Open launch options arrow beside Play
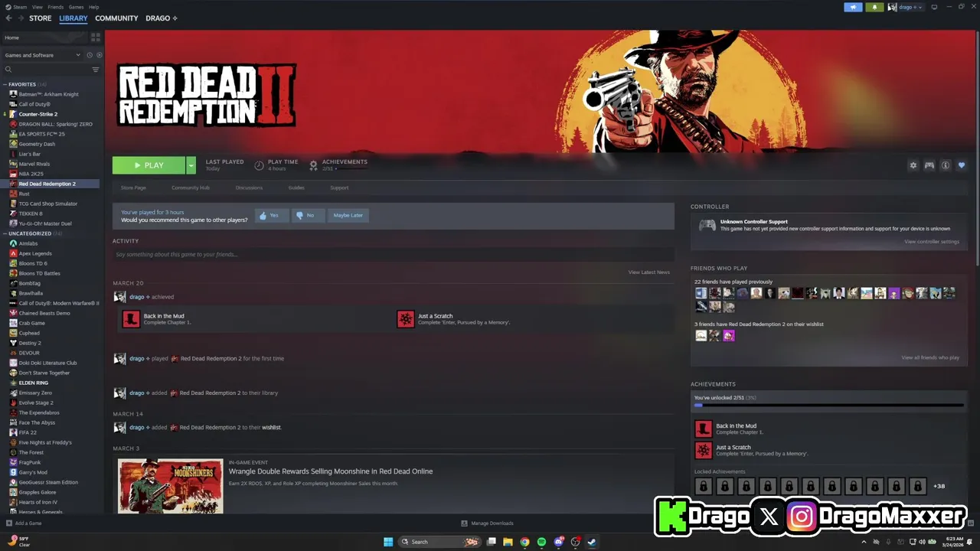The width and height of the screenshot is (980, 551). pos(191,165)
